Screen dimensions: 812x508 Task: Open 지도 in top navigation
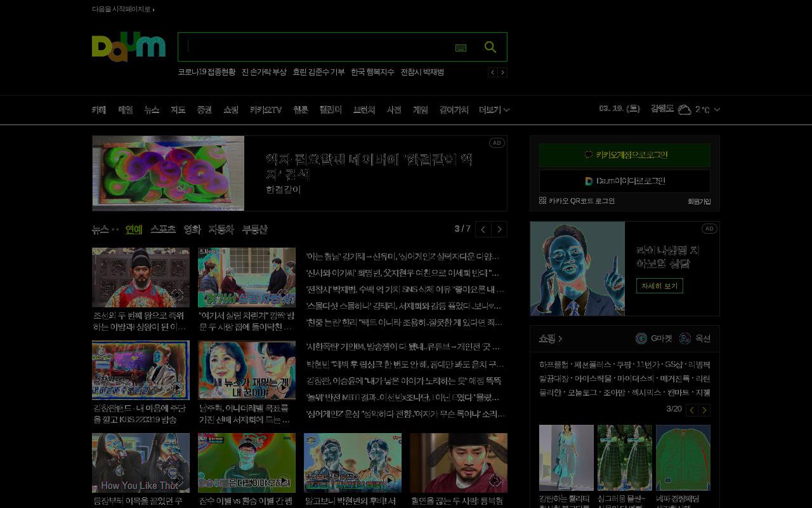coord(178,110)
